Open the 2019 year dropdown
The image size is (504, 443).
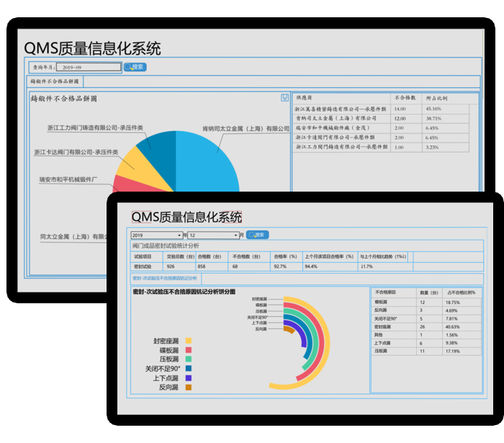click(156, 235)
